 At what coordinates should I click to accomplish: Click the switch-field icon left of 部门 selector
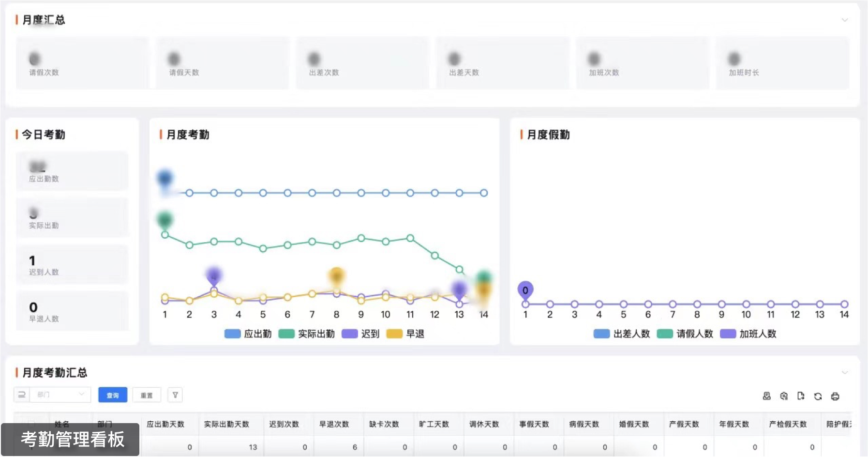22,395
